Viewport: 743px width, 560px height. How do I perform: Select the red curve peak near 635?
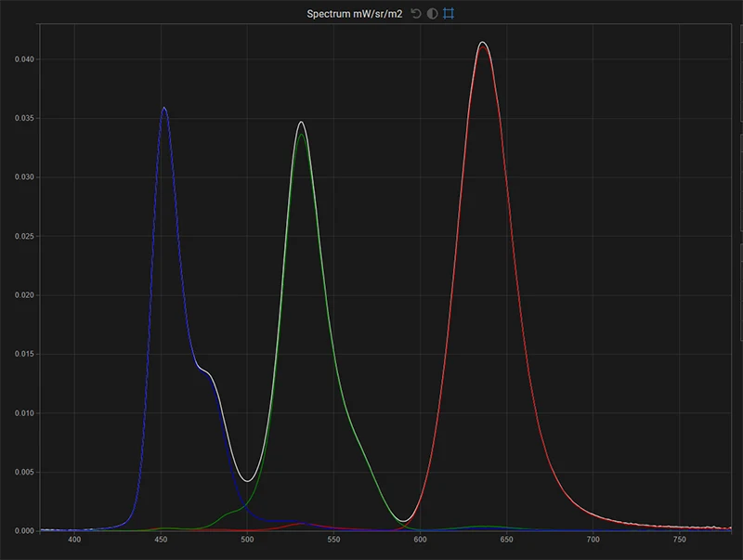click(482, 44)
